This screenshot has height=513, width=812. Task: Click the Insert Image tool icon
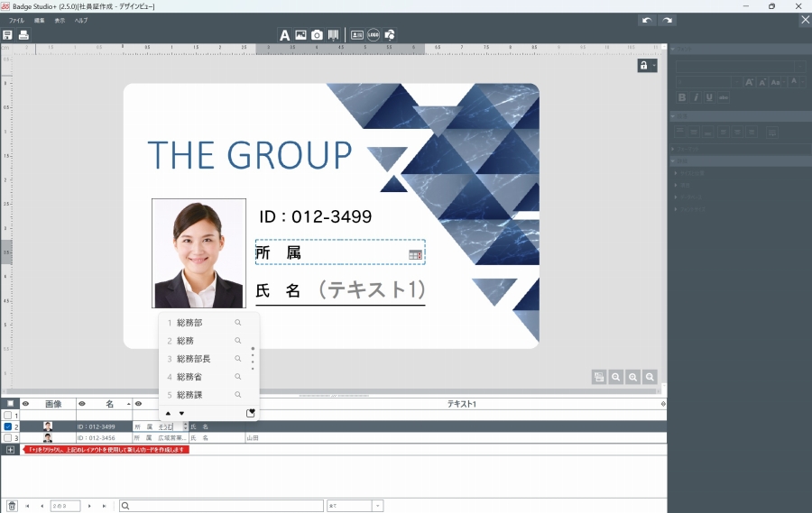pos(300,35)
